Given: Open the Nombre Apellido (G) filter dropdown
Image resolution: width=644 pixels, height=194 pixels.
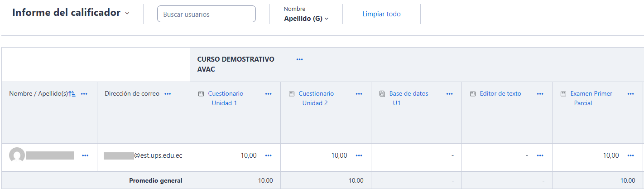Looking at the screenshot, I should point(306,19).
